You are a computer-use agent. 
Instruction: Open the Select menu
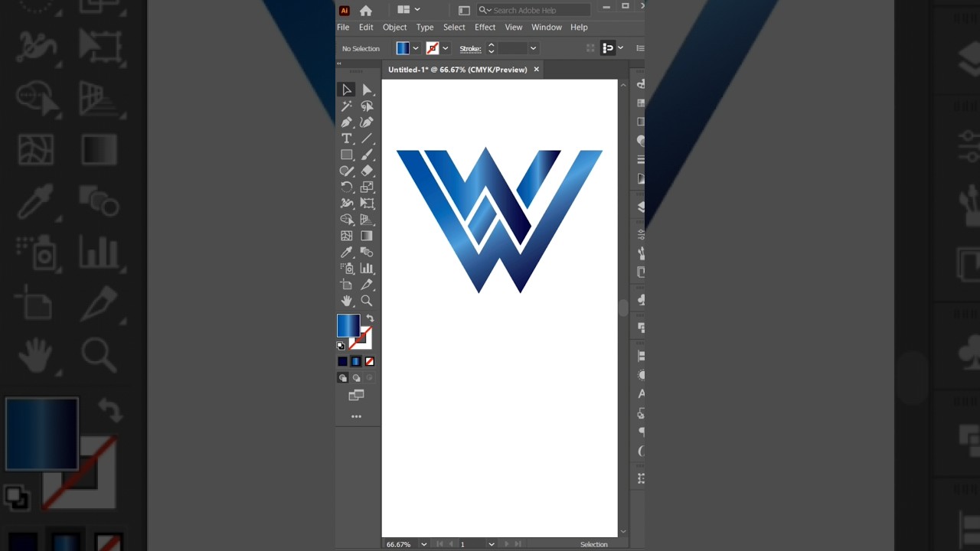click(x=454, y=28)
